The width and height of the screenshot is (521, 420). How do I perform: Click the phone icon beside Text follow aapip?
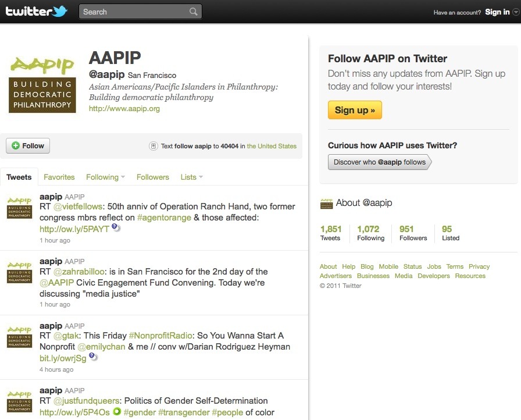tap(153, 146)
